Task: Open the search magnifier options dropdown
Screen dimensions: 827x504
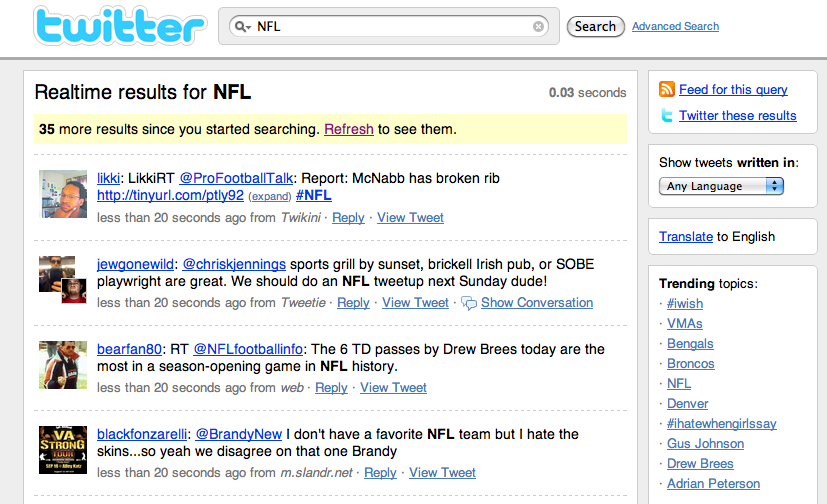Action: click(x=242, y=27)
